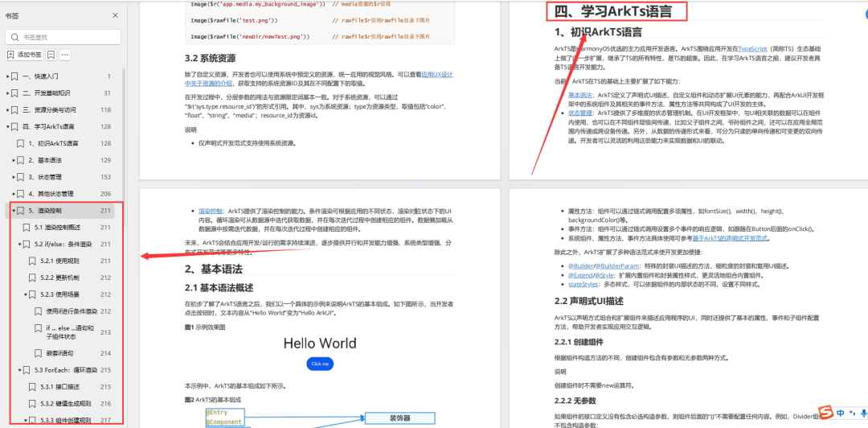Open the @Extend link

coord(579,275)
